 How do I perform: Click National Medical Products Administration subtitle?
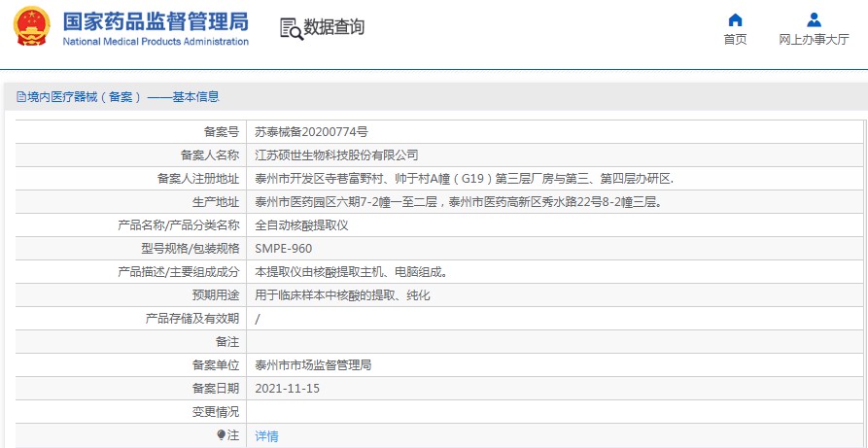156,42
